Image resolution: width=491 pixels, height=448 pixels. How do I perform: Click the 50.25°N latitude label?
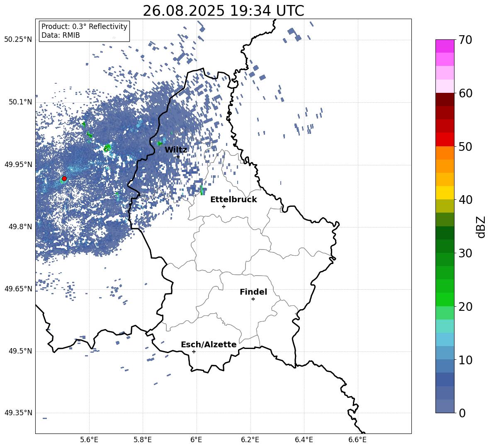pos(18,40)
